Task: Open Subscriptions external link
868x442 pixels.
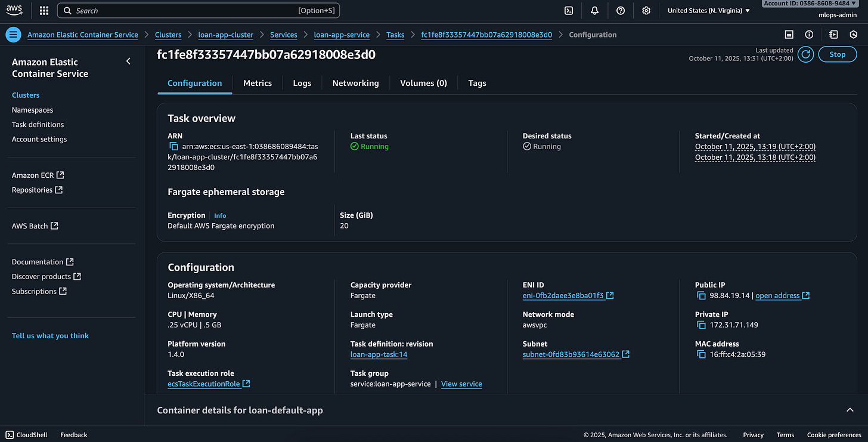Action: (x=39, y=291)
